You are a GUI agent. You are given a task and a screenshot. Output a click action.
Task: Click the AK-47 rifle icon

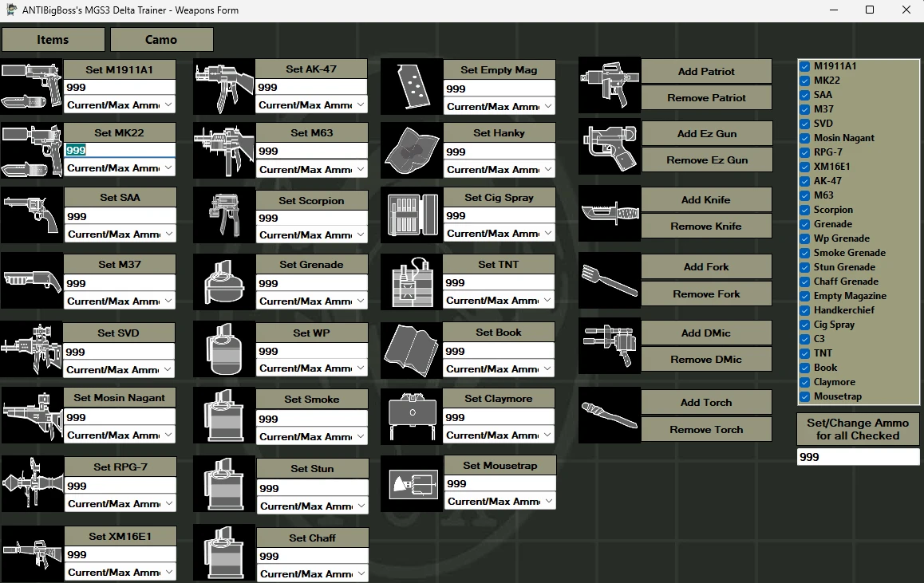point(224,85)
